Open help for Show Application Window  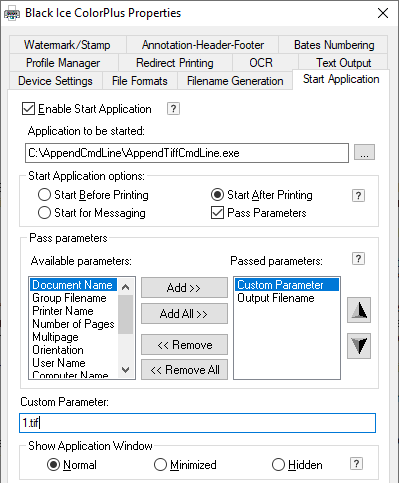(356, 463)
